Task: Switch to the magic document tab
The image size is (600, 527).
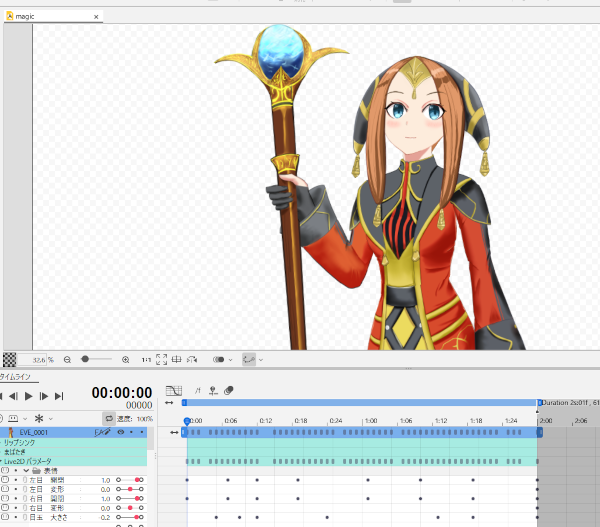Action: point(53,16)
